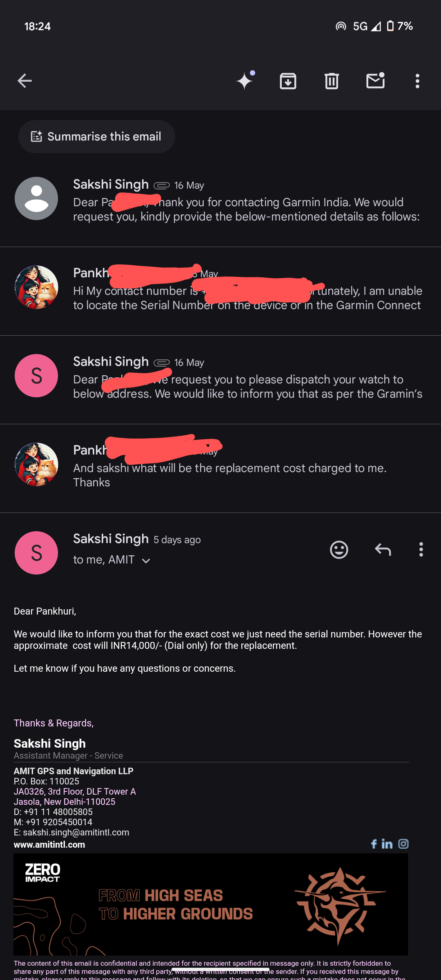
Task: Expand the message about dispatching the watch
Action: point(245,380)
